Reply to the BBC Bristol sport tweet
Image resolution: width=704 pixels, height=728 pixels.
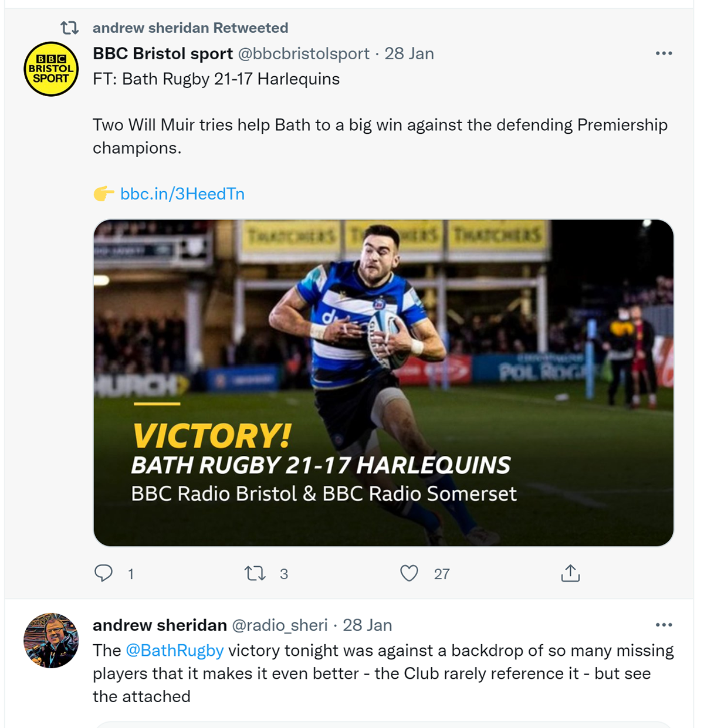(x=104, y=573)
